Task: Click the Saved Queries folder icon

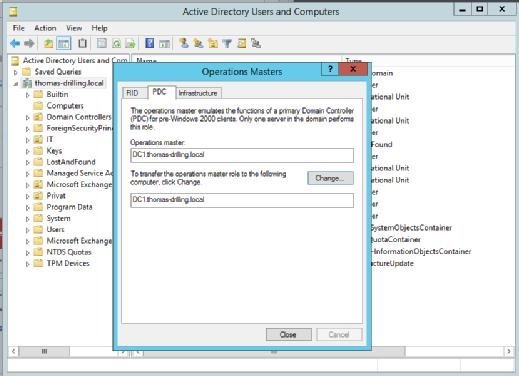Action: tap(26, 72)
